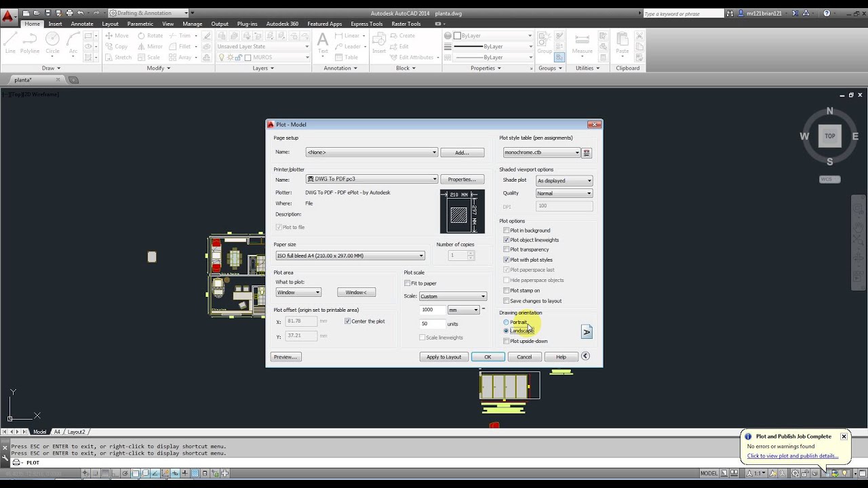Switch to the Parametric ribbon tab

[140, 24]
